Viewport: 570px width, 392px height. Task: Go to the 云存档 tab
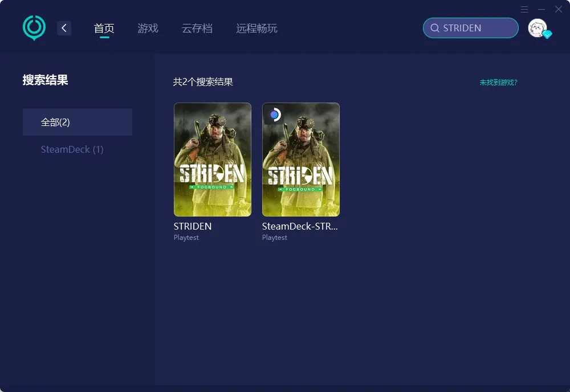tap(197, 28)
